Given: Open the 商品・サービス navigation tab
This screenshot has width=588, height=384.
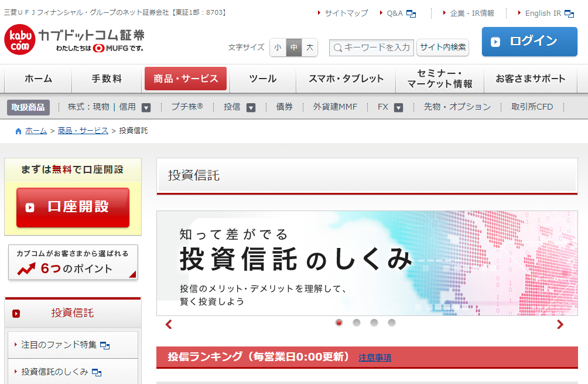Looking at the screenshot, I should coord(186,79).
